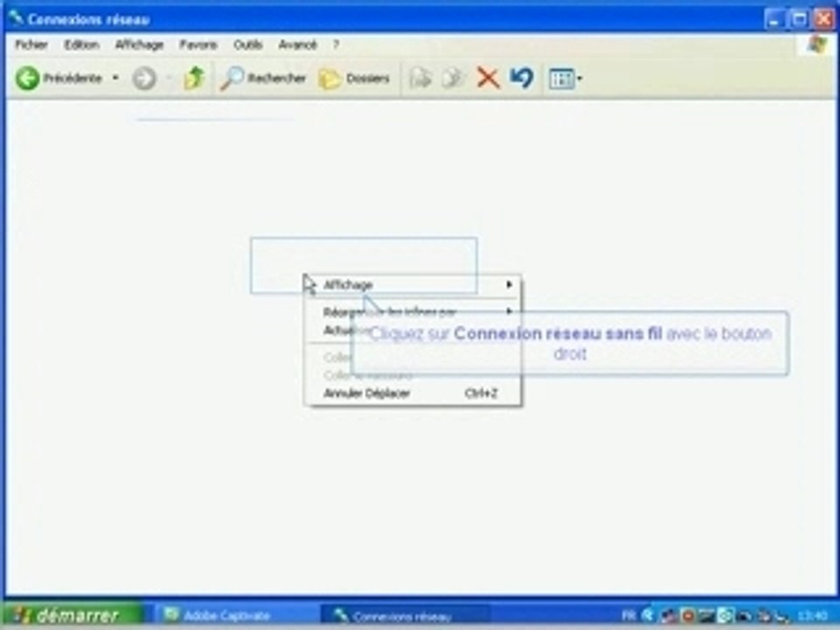Toggle the Dossiers folders pane

tap(354, 79)
